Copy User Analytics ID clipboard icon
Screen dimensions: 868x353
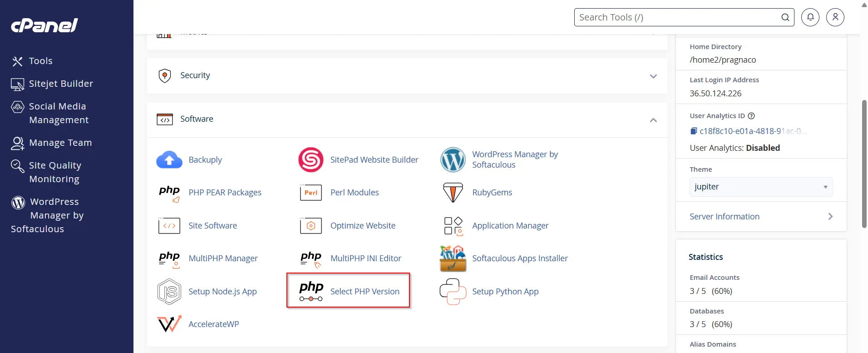(x=694, y=131)
